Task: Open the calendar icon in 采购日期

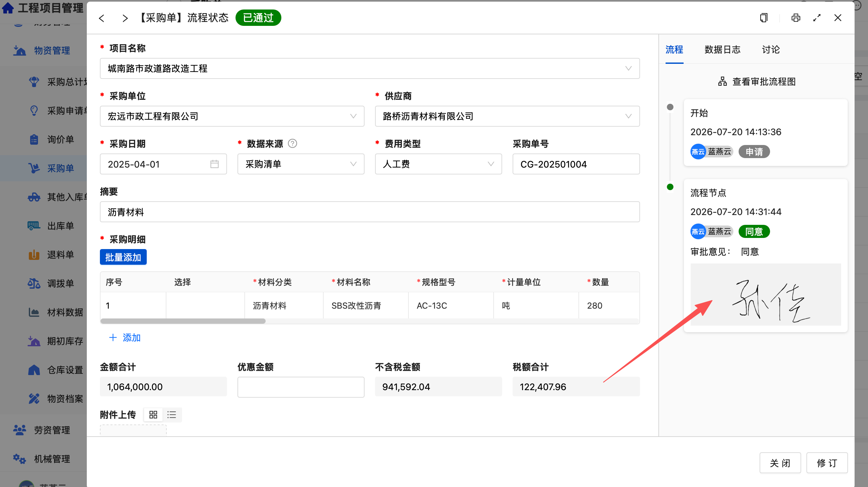Action: (x=214, y=164)
